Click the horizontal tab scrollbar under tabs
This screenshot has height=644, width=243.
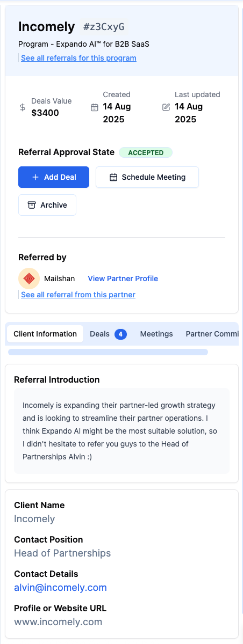[108, 352]
